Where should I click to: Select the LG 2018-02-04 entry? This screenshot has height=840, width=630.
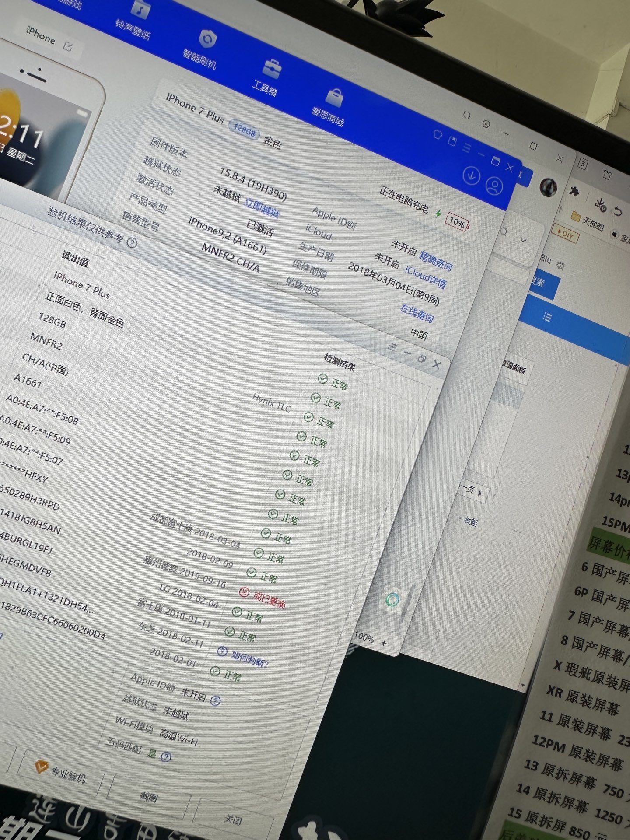pos(189,596)
